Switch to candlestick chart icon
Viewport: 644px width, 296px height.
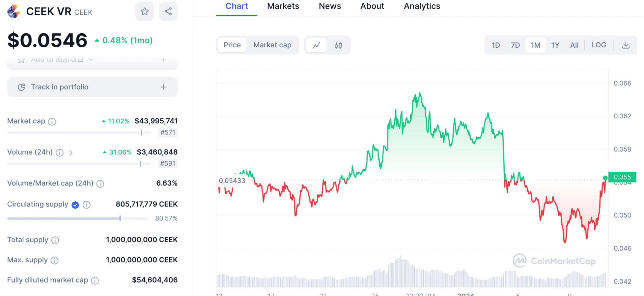338,45
